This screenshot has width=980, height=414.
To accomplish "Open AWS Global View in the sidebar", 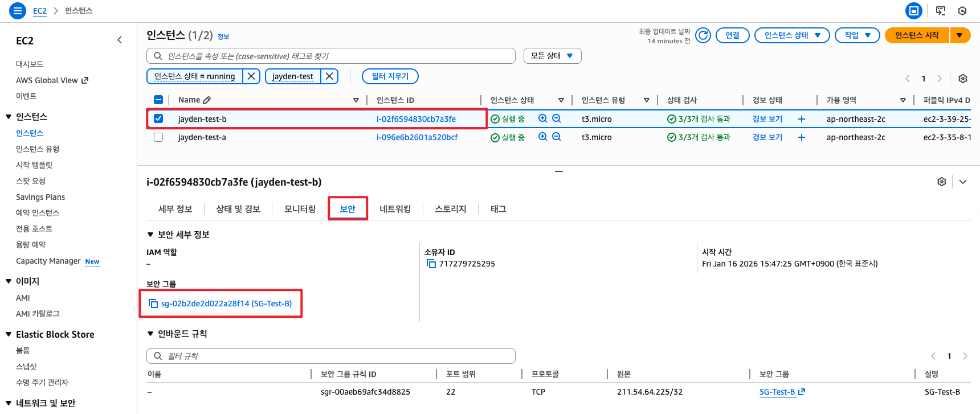I will pyautogui.click(x=52, y=80).
